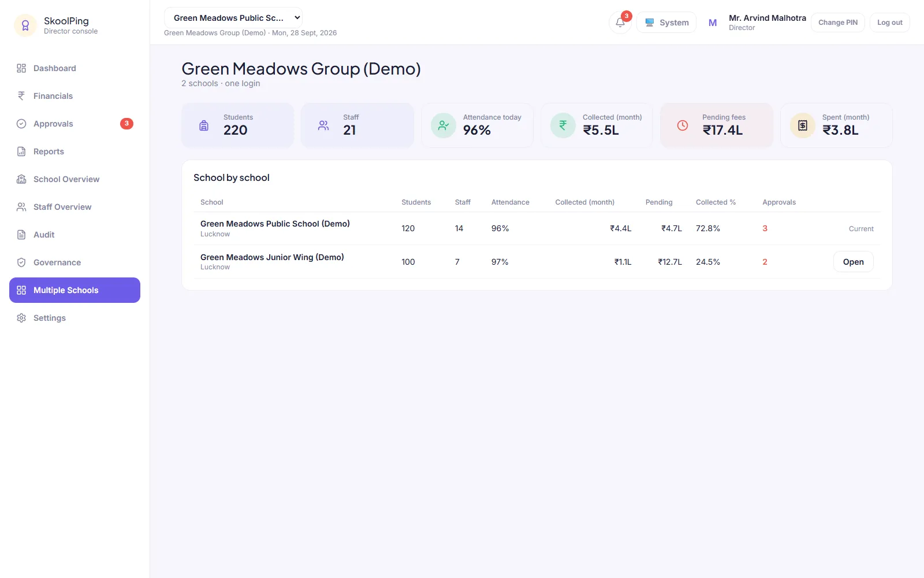The image size is (924, 578).
Task: Open the Green Meadows Junior Wing school
Action: 854,262
